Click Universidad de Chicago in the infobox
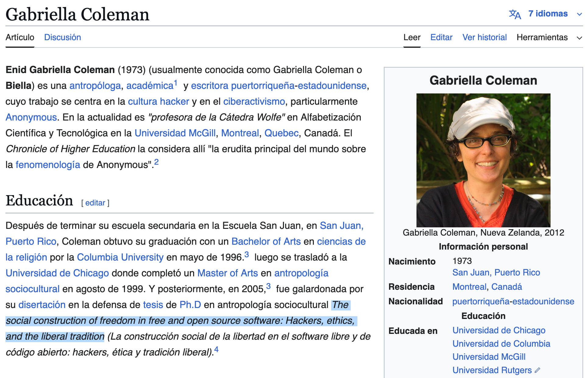Image resolution: width=588 pixels, height=378 pixels. point(499,330)
